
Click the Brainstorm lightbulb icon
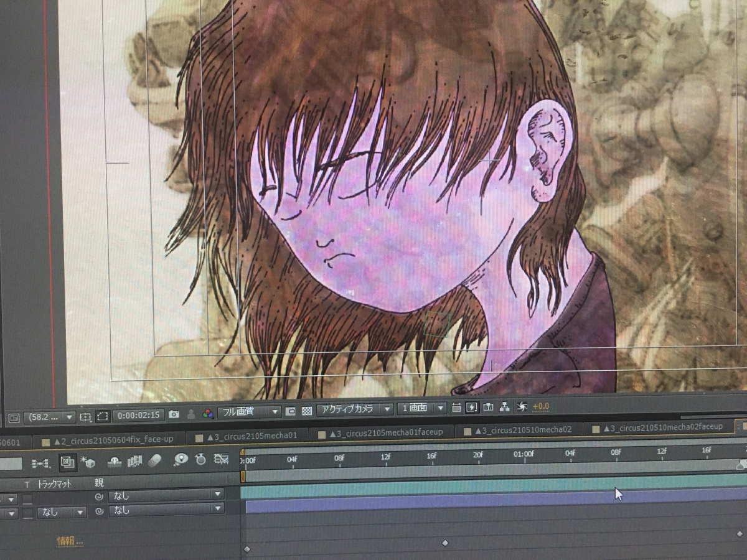pos(181,459)
